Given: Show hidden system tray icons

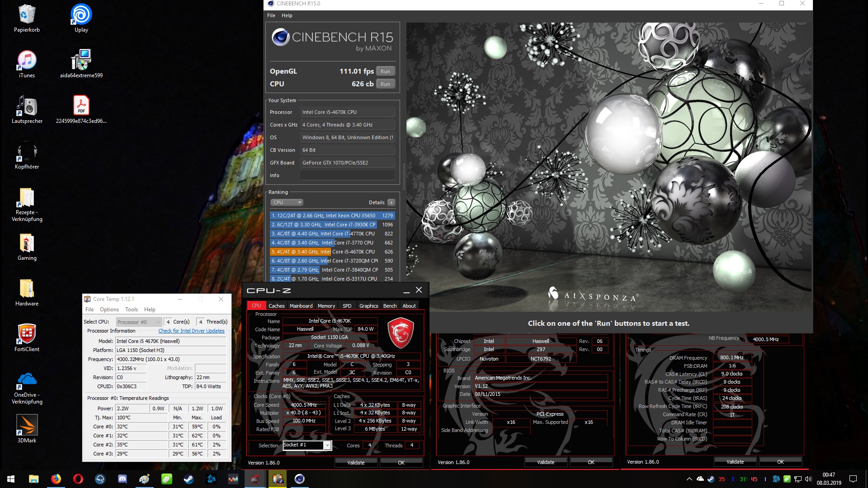Looking at the screenshot, I should pos(689,479).
